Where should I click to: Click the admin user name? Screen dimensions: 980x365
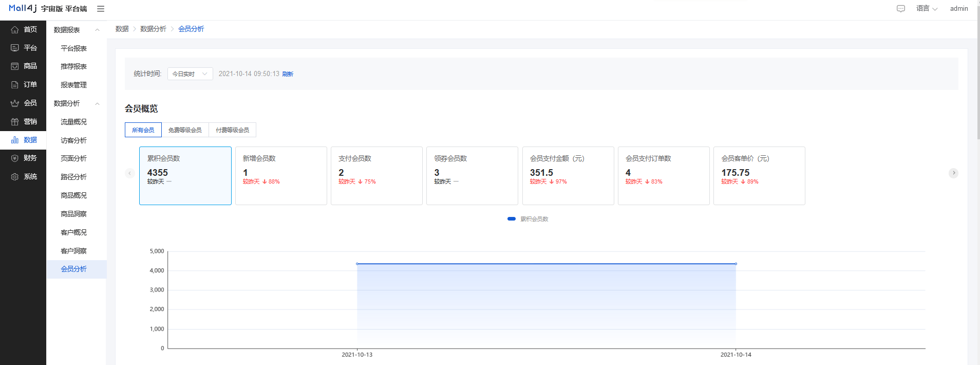pos(959,9)
